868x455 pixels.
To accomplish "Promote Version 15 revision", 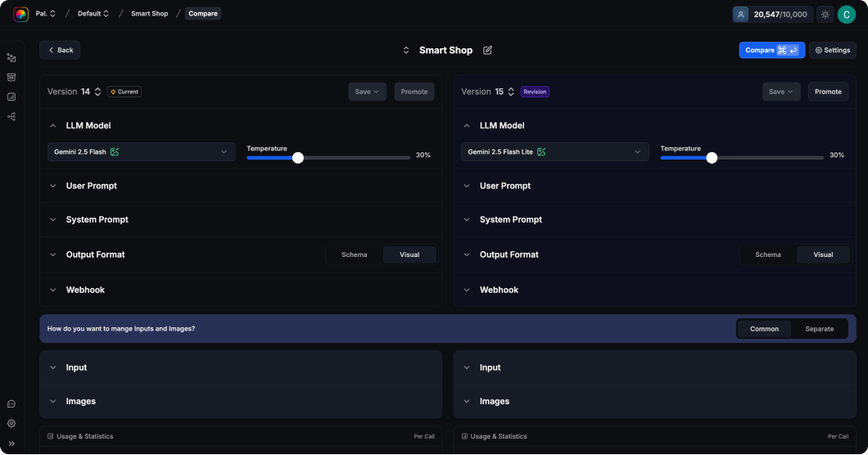I will 828,92.
